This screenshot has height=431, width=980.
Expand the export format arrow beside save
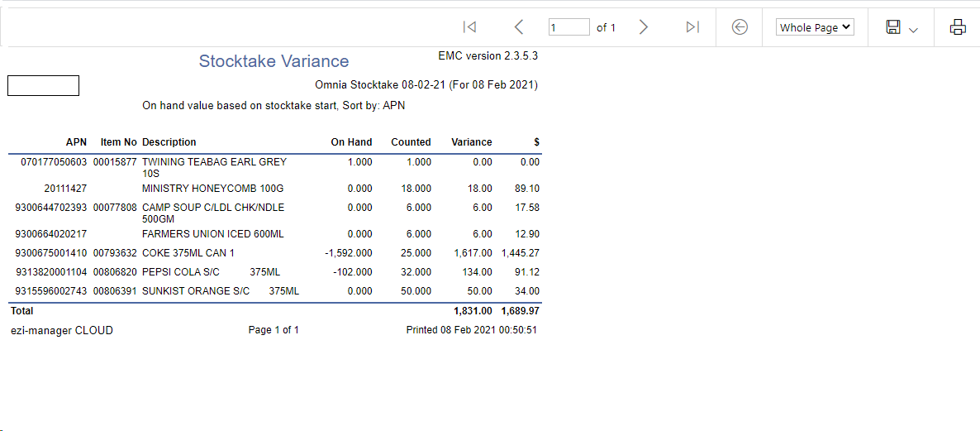coord(913,30)
